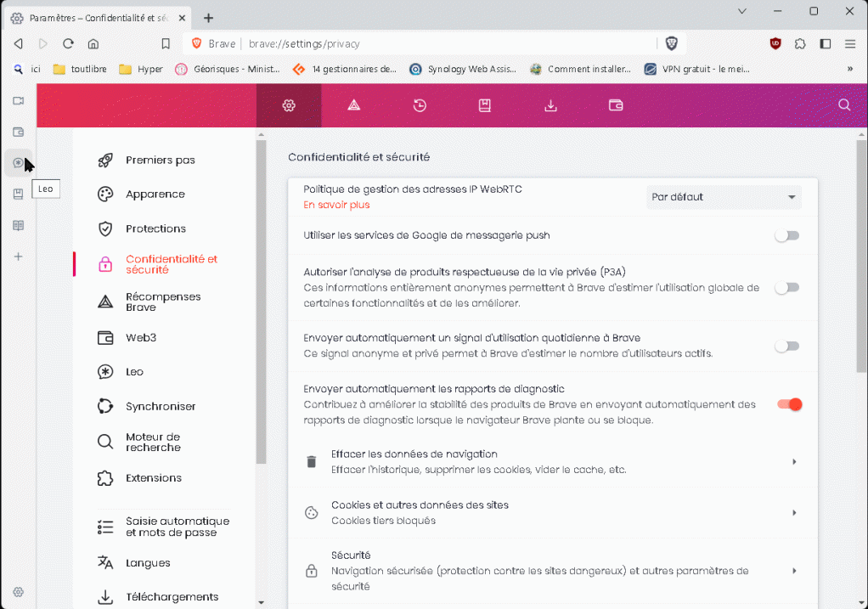Open the 'toutlibre' bookmarks folder

point(80,69)
